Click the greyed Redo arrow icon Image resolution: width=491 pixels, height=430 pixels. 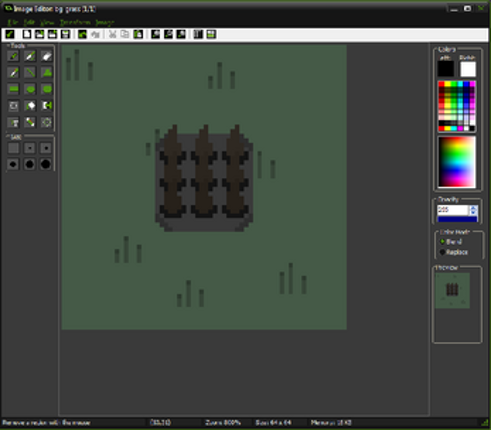pos(95,34)
